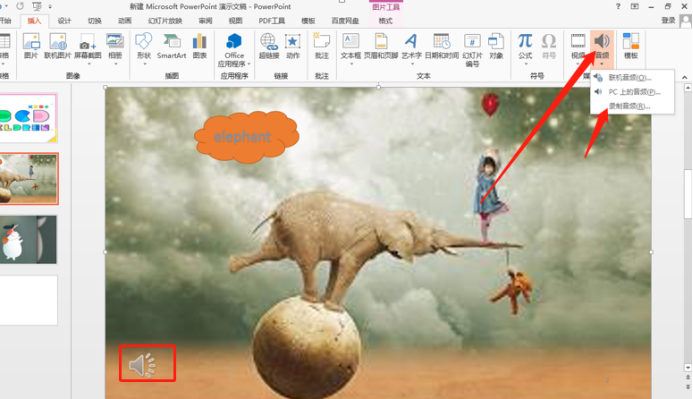This screenshot has height=399, width=693.
Task: Switch to the 设计 tab
Action: tap(64, 21)
